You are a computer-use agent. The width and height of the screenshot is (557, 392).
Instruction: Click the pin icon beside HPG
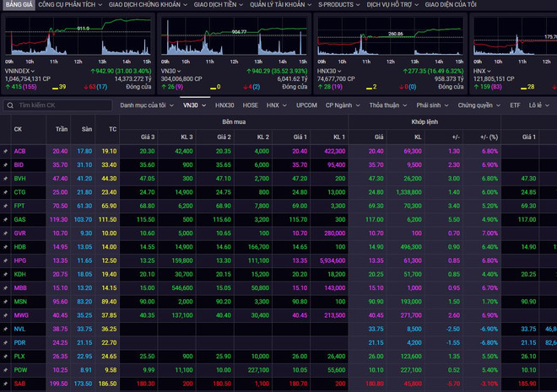click(x=5, y=260)
